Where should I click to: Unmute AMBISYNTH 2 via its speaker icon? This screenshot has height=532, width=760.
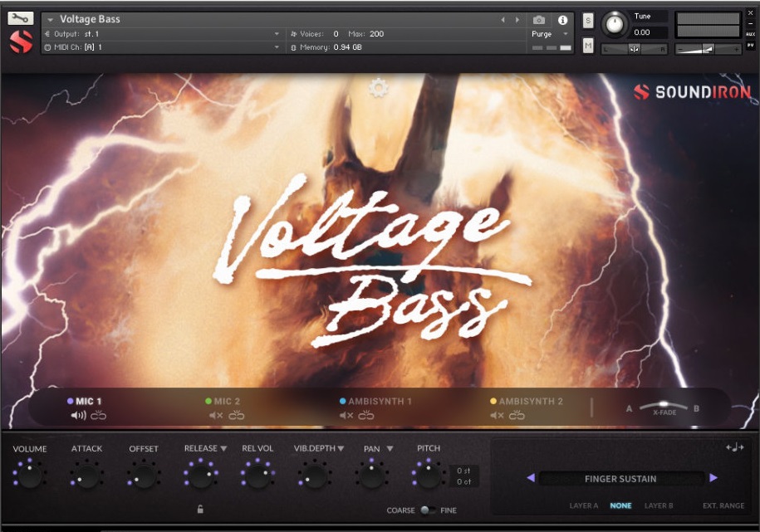[x=497, y=415]
